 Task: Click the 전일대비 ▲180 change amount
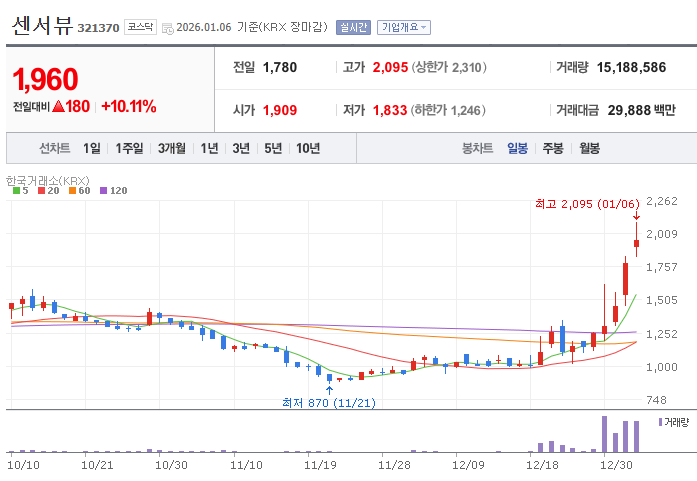pyautogui.click(x=51, y=107)
